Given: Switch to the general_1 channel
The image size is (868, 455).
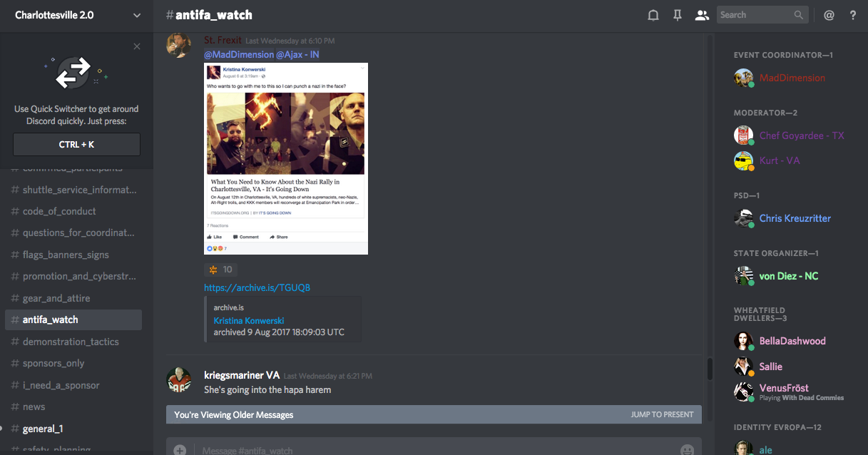Looking at the screenshot, I should 43,429.
